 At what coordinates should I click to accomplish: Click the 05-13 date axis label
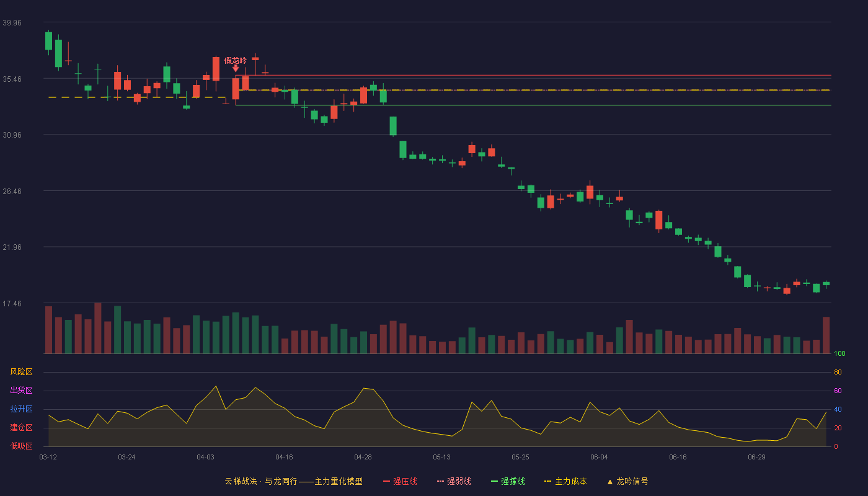(442, 457)
